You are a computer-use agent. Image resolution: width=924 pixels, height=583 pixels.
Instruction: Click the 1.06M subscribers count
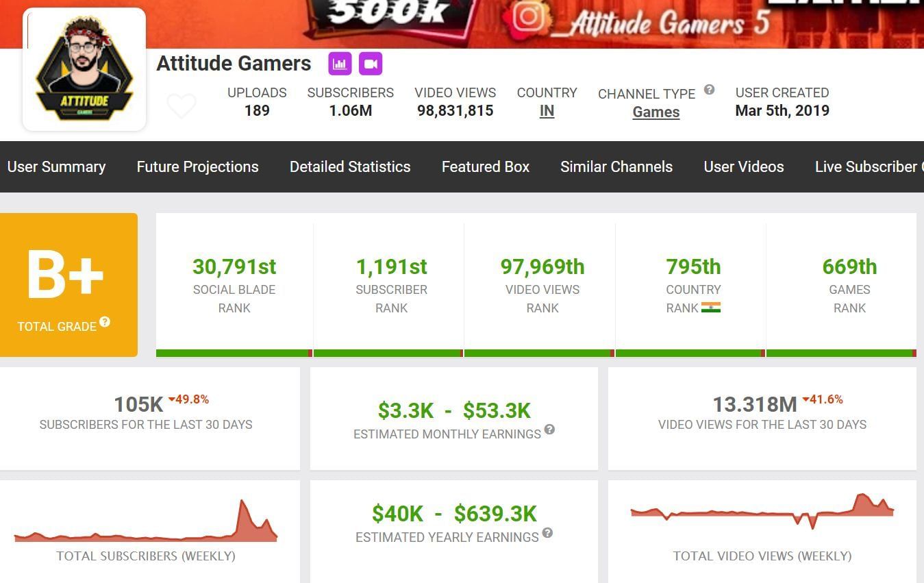coord(351,110)
